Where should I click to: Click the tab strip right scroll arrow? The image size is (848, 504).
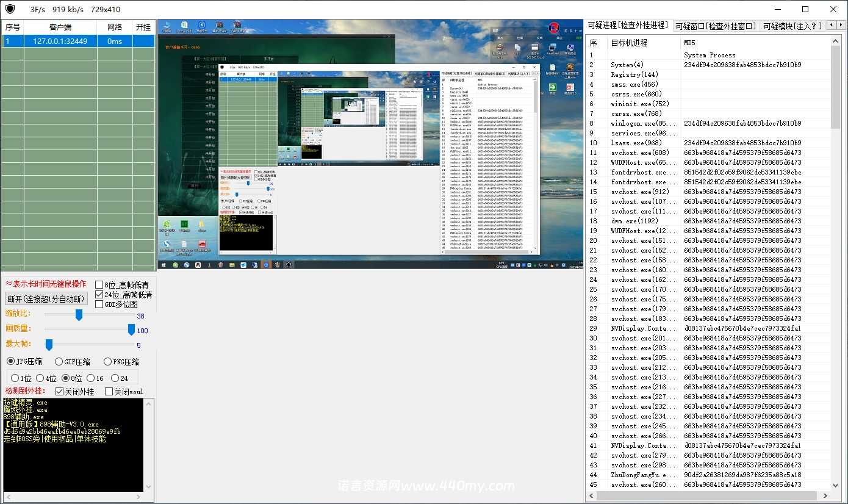841,25
